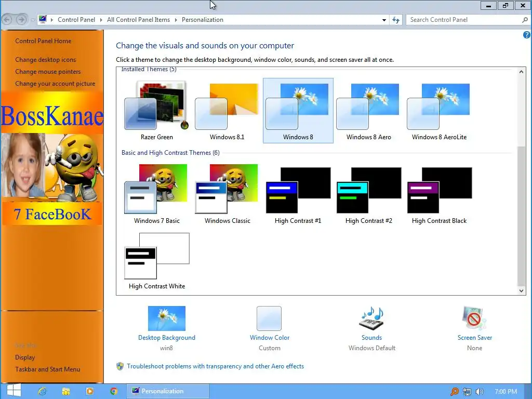Apply High Contrast #2 theme

(x=368, y=194)
